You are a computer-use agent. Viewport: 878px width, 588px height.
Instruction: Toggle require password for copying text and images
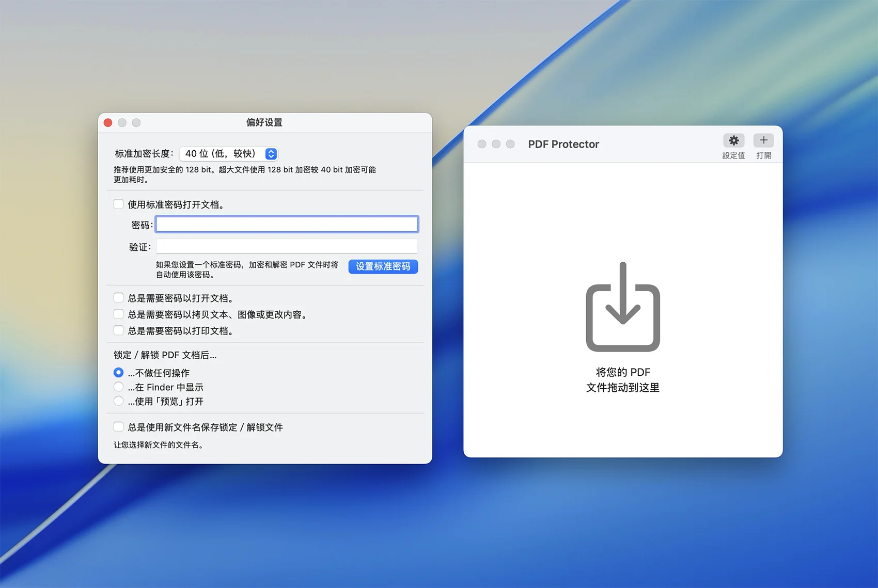click(119, 314)
